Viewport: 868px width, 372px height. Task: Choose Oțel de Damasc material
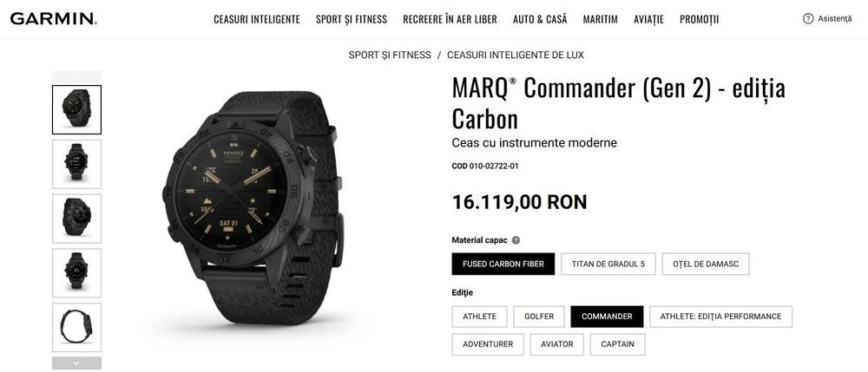click(705, 264)
